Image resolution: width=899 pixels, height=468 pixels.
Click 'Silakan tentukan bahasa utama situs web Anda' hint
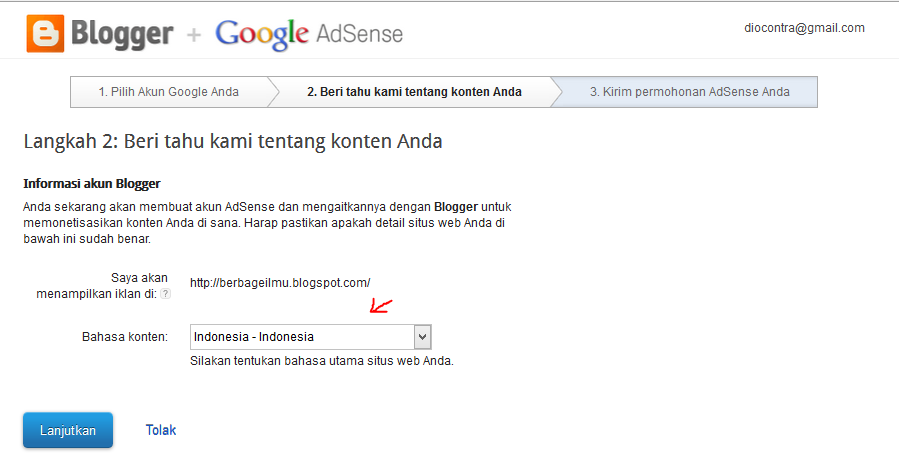(322, 361)
